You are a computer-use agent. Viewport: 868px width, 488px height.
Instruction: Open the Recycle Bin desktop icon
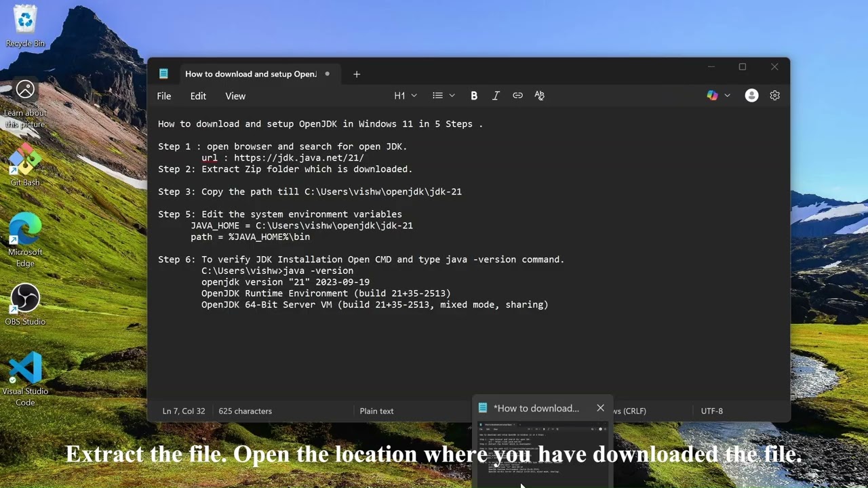tap(25, 26)
